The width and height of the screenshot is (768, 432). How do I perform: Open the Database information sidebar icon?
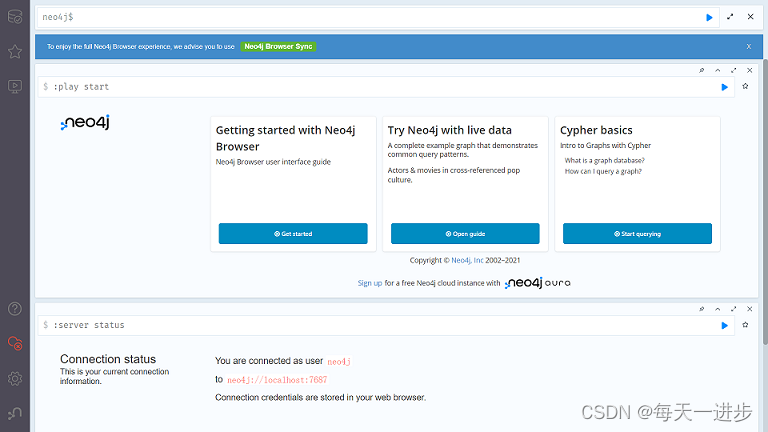point(15,17)
